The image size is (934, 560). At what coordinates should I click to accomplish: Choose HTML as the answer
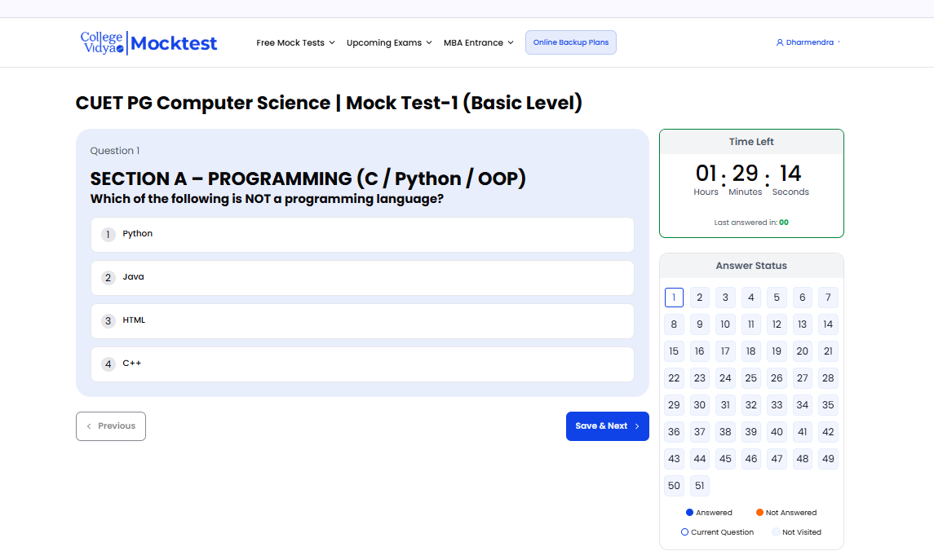click(x=362, y=321)
